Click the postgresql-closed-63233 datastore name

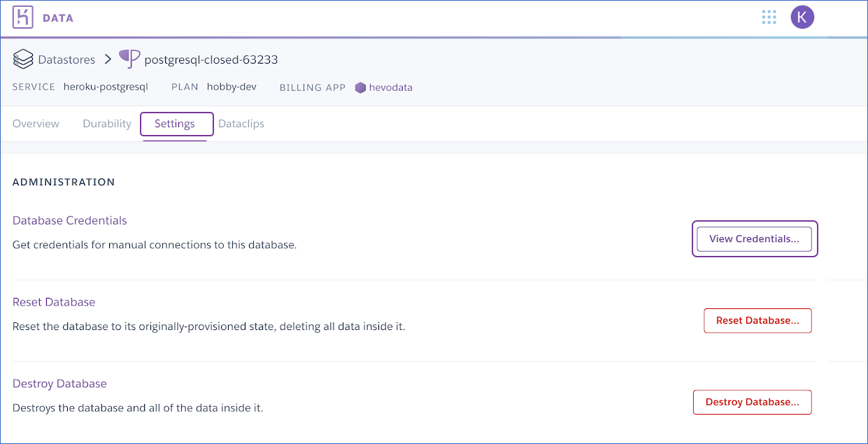[x=211, y=60]
